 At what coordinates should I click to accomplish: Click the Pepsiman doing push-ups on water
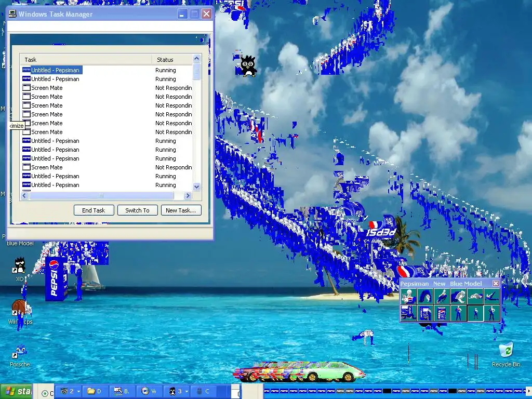(x=363, y=337)
